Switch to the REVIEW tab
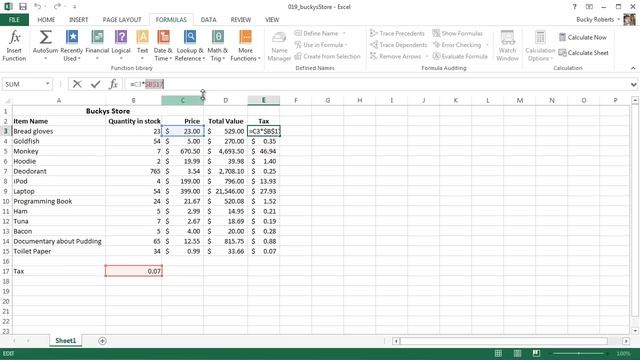 pos(241,20)
